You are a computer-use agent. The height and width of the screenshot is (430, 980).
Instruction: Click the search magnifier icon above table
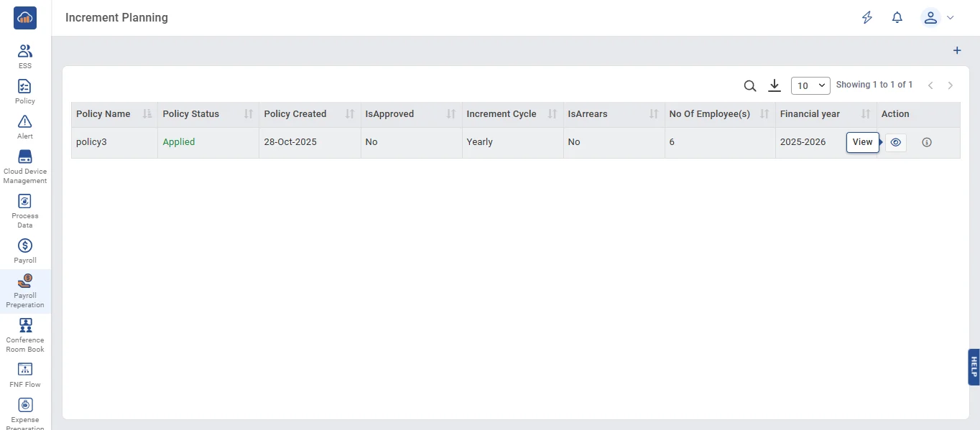click(x=749, y=86)
